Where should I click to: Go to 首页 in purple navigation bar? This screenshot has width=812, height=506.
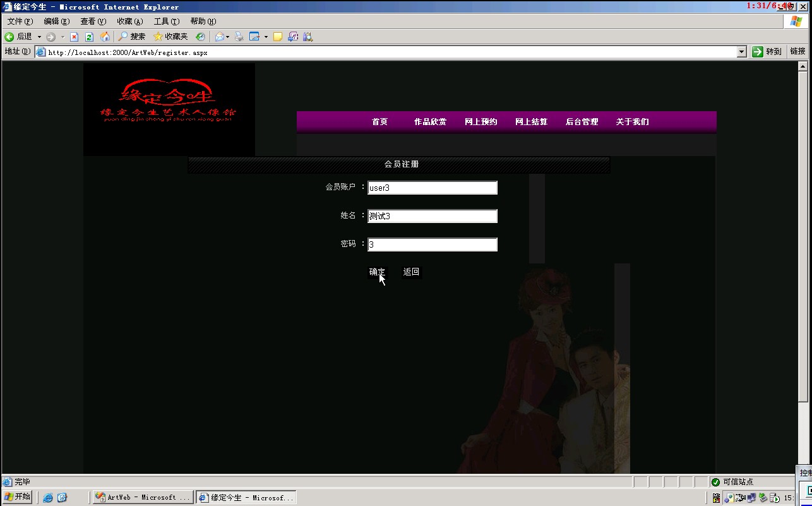point(379,122)
